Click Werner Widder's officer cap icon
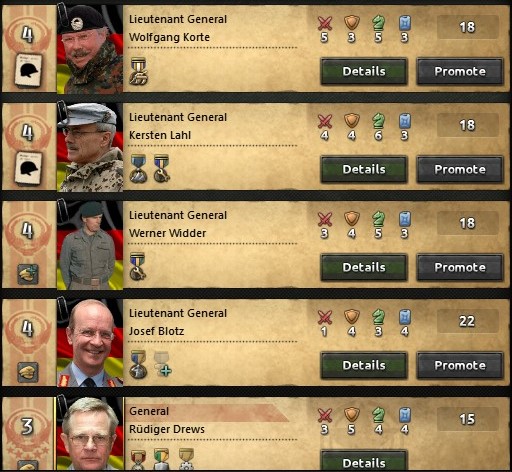The image size is (512, 472). [x=28, y=274]
